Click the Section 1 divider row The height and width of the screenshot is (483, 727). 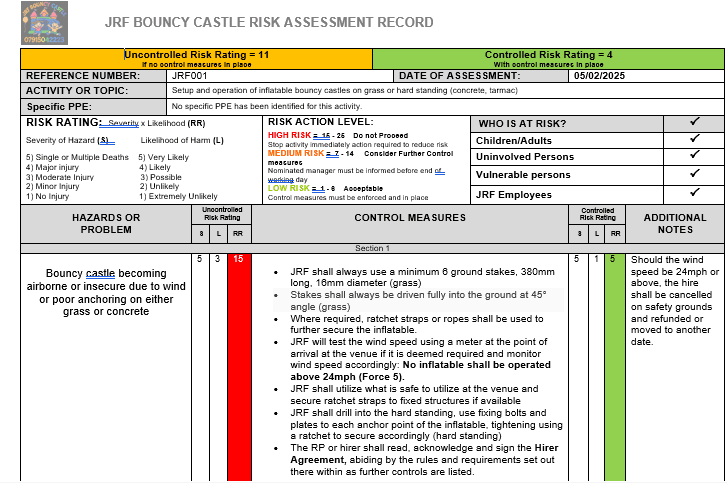(372, 248)
